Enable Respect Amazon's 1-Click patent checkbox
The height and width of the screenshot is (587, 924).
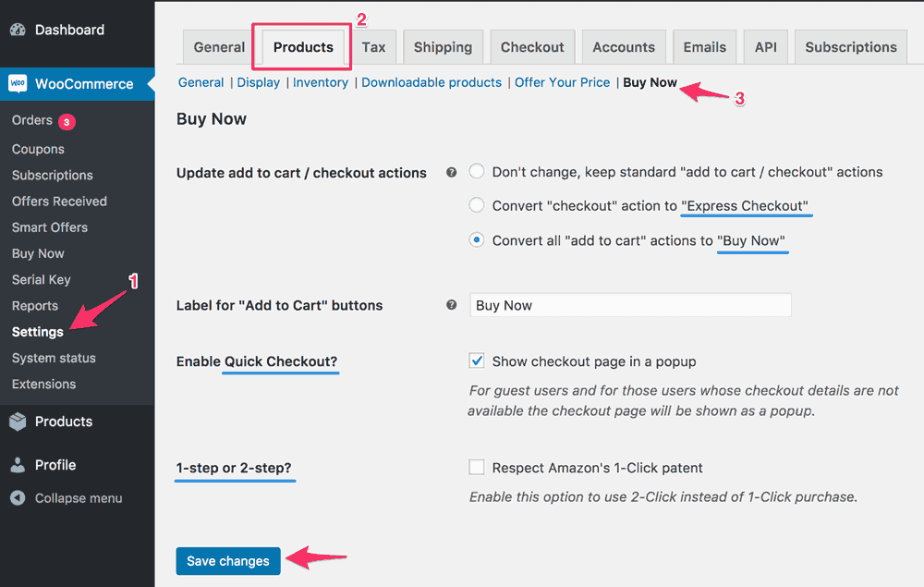point(477,468)
